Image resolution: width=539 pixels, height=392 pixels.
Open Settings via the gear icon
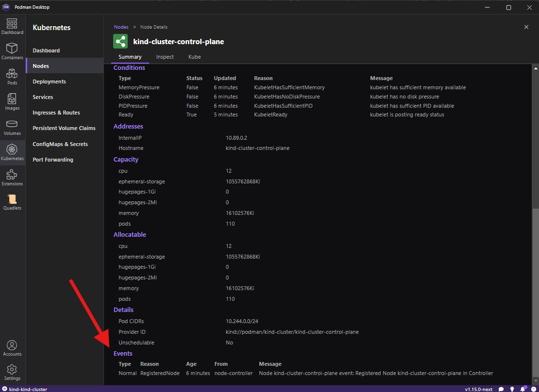point(12,373)
